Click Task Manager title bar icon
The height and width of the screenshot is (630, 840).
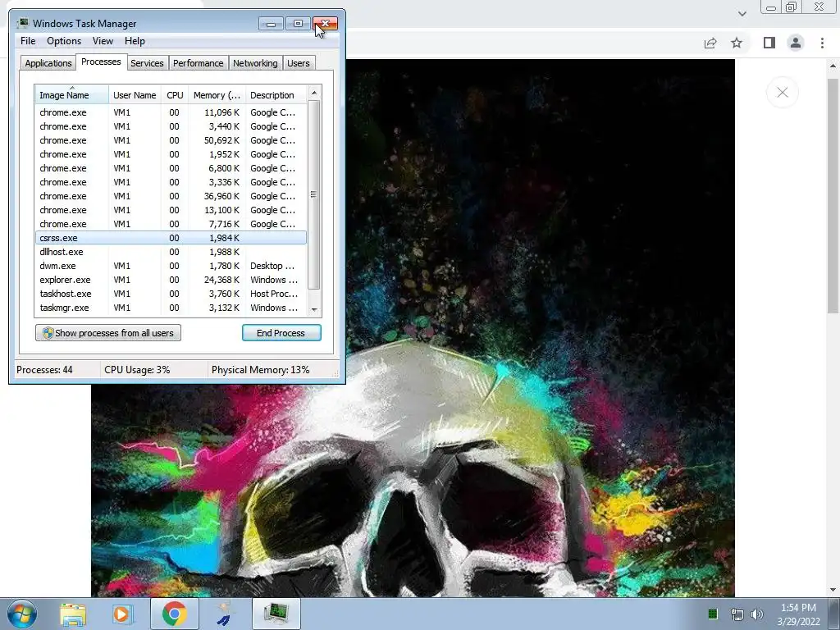22,23
